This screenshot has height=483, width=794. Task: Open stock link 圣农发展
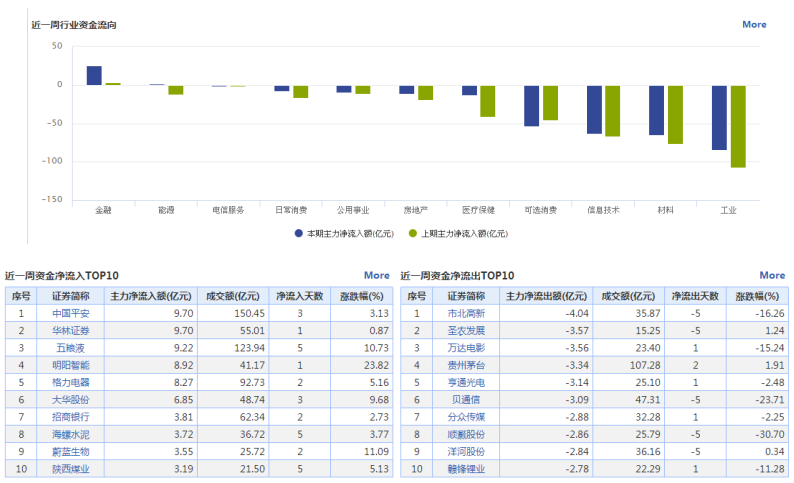click(466, 331)
